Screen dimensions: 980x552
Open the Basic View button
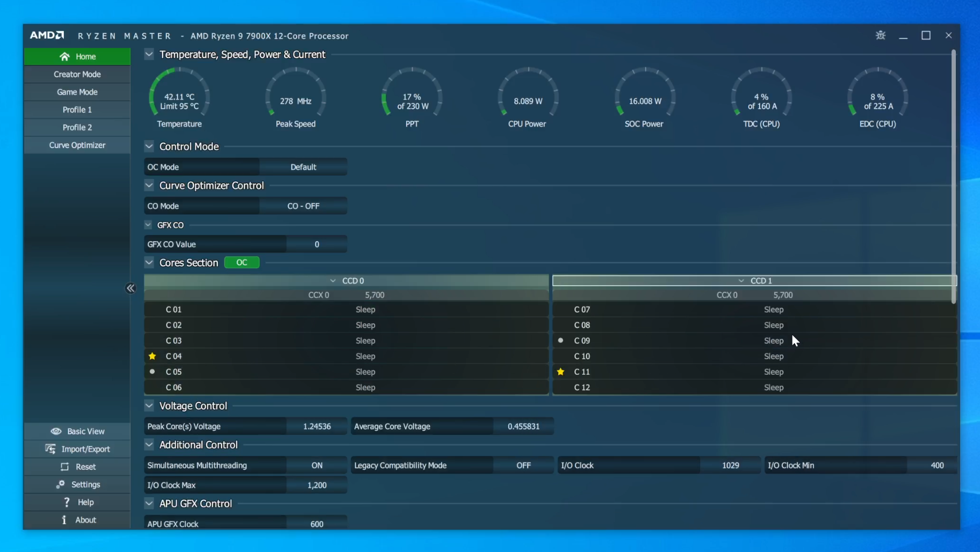point(77,431)
